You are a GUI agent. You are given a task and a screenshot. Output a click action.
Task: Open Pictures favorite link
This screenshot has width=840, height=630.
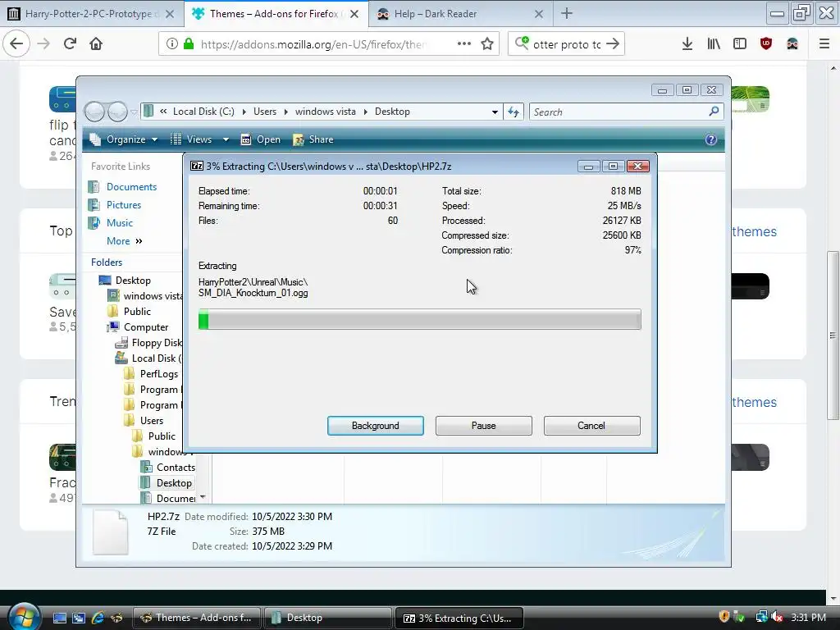tap(124, 204)
